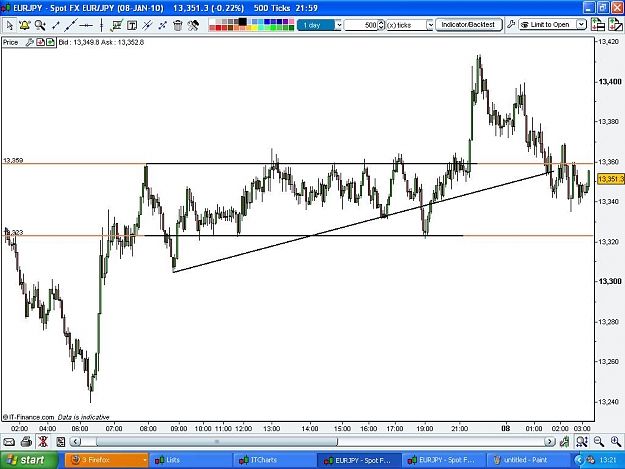Image resolution: width=625 pixels, height=469 pixels.
Task: Open the 1 day timeframe dropdown
Action: tap(338, 25)
